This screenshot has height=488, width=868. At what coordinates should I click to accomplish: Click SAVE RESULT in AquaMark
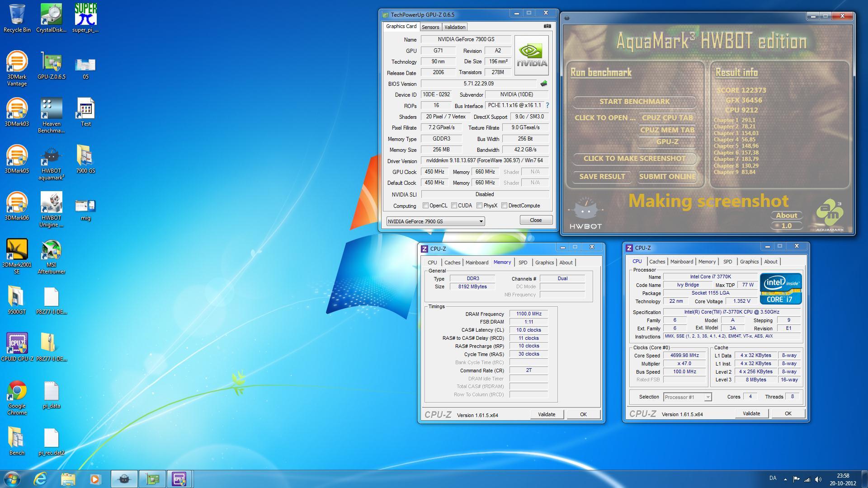[602, 177]
